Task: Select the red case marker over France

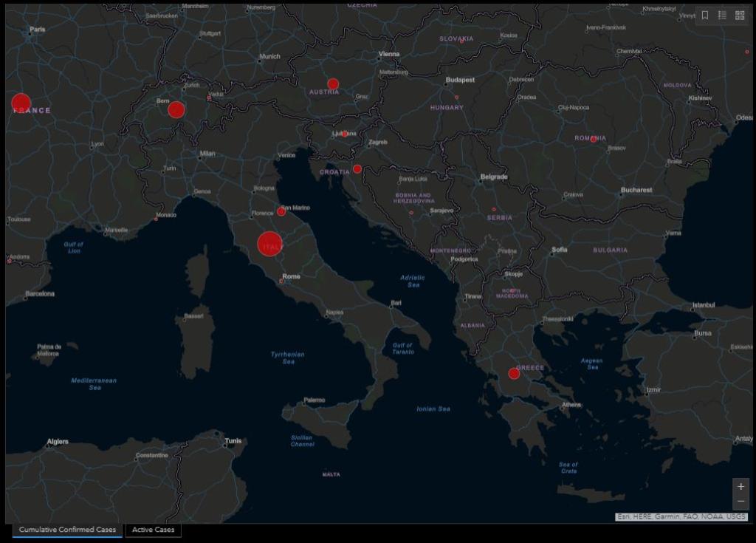Action: [21, 103]
